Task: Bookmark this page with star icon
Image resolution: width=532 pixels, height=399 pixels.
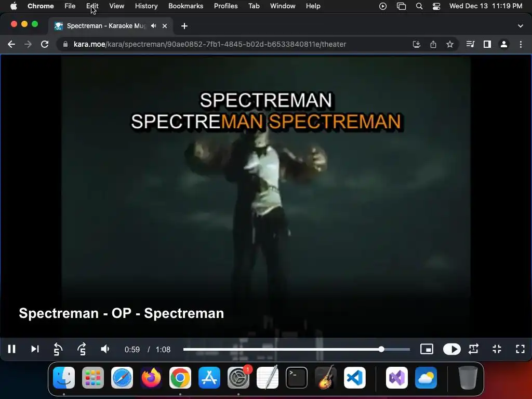Action: tap(450, 45)
